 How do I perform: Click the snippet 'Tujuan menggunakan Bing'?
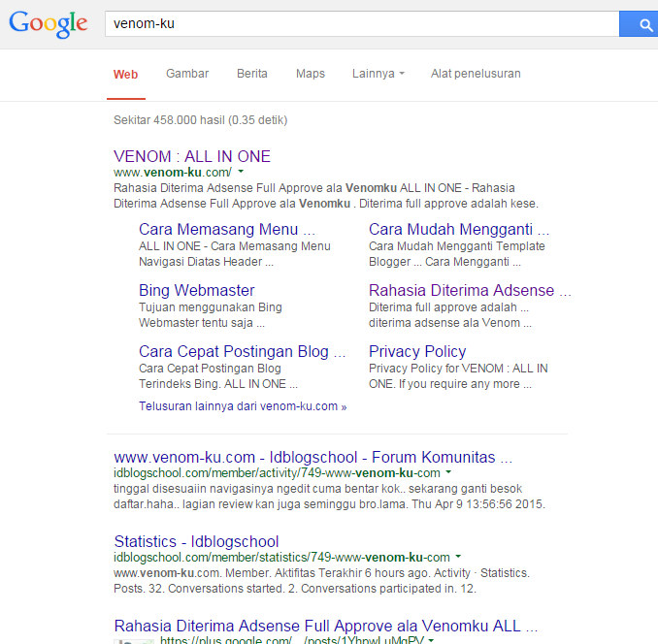[x=211, y=307]
